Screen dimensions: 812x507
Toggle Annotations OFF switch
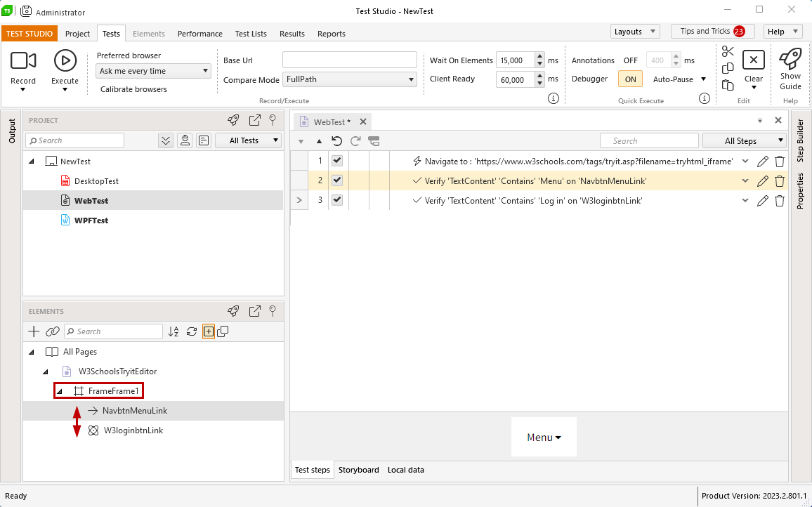coord(630,60)
